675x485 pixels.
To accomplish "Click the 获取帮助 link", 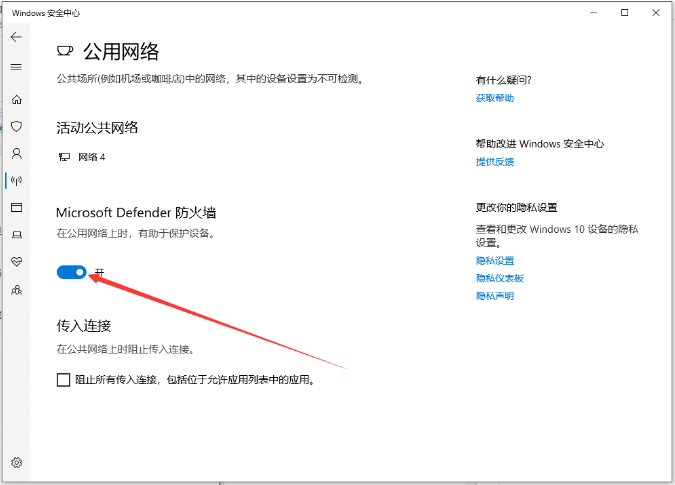I will coord(495,98).
